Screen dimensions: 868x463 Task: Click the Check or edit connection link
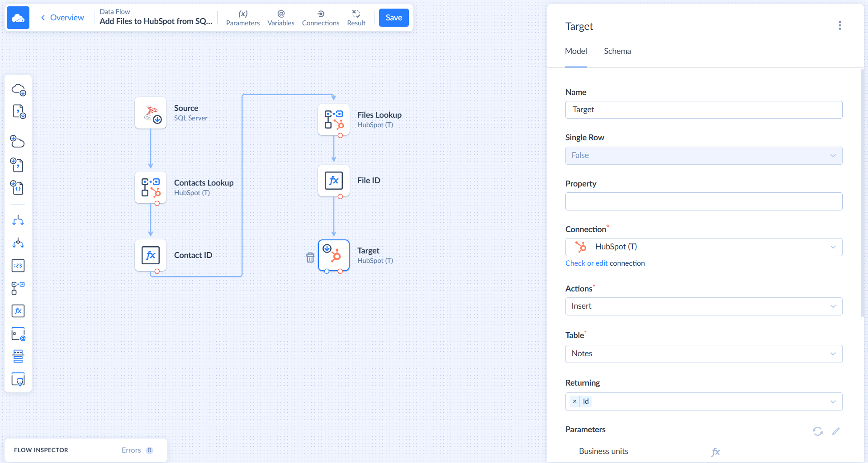pos(586,263)
